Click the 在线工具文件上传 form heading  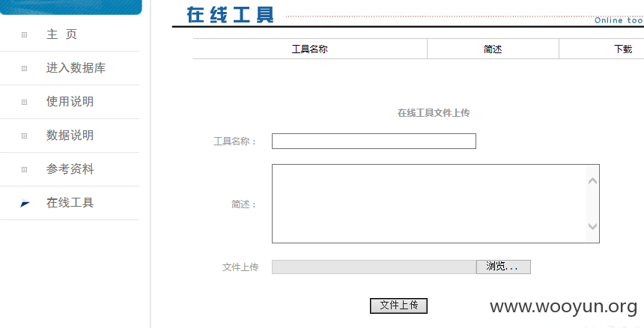[x=434, y=113]
